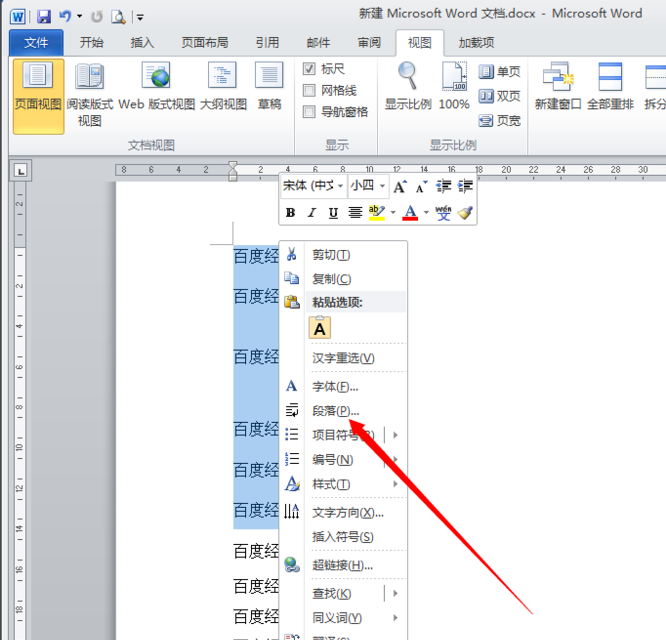Open the Home (开始) tab
The width and height of the screenshot is (666, 640).
(x=91, y=42)
